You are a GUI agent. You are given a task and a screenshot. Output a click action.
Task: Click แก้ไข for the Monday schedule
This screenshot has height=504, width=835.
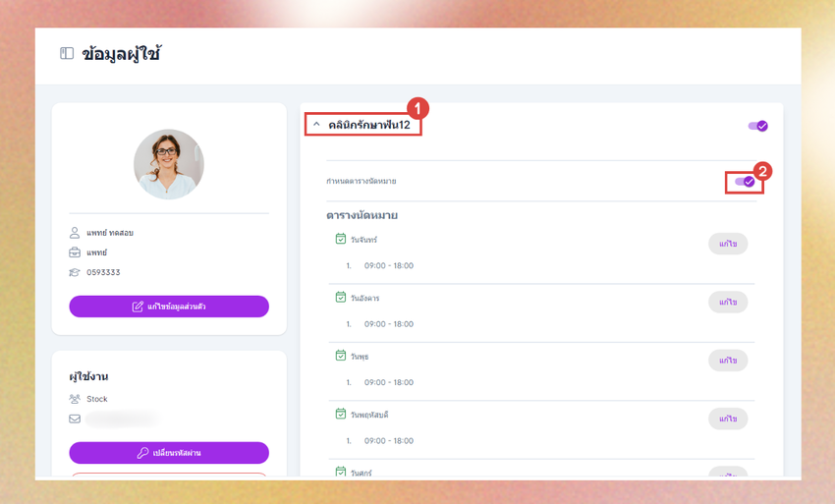coord(728,244)
